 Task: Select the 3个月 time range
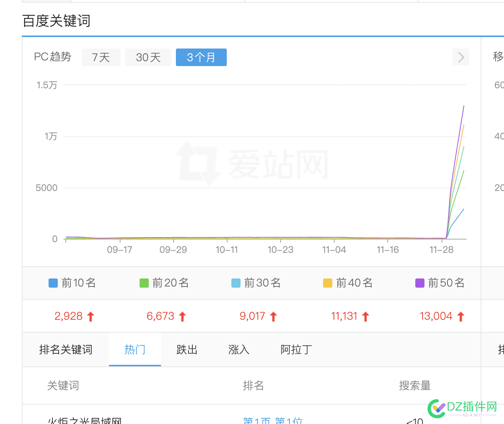tap(201, 57)
